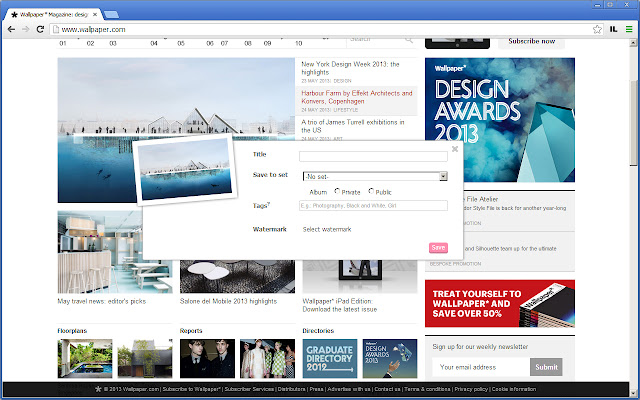Click the help mark next to Tags
This screenshot has width=640, height=400.
(x=268, y=203)
